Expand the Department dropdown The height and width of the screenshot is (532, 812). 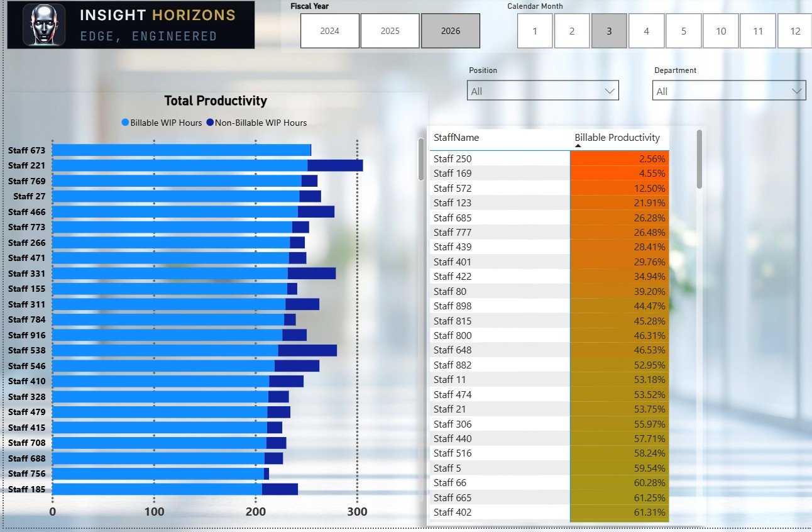pyautogui.click(x=728, y=91)
